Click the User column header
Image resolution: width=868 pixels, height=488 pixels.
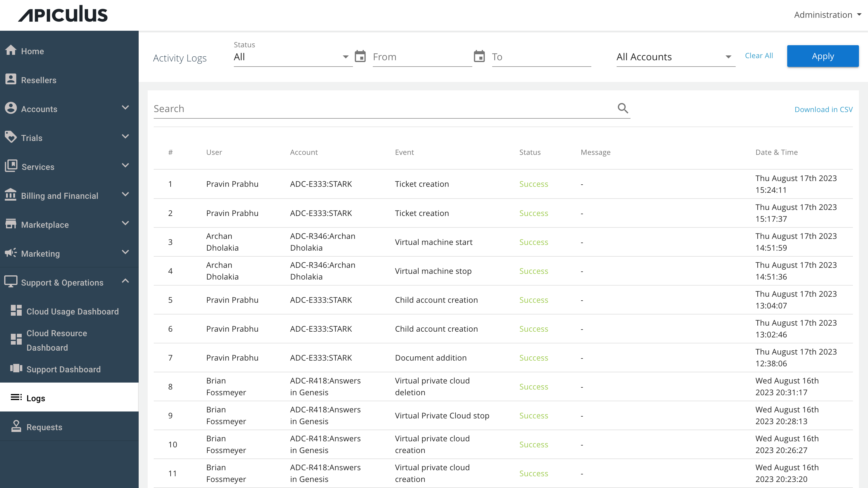point(214,152)
